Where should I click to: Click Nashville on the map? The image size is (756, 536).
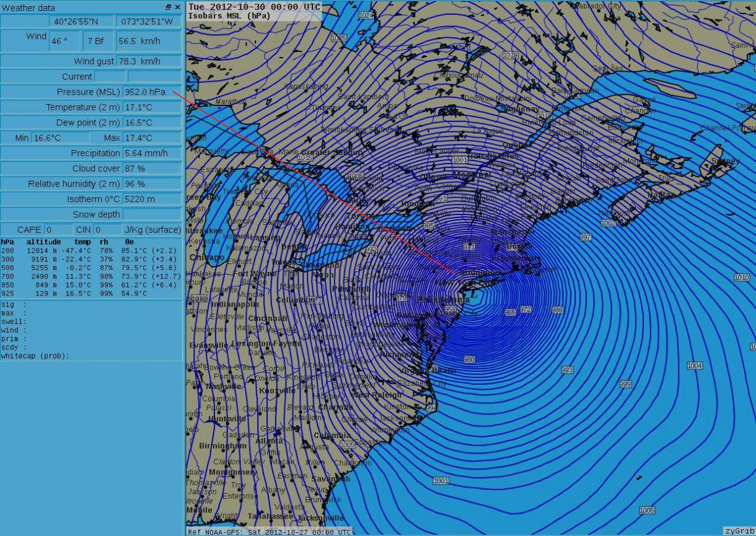click(x=224, y=386)
